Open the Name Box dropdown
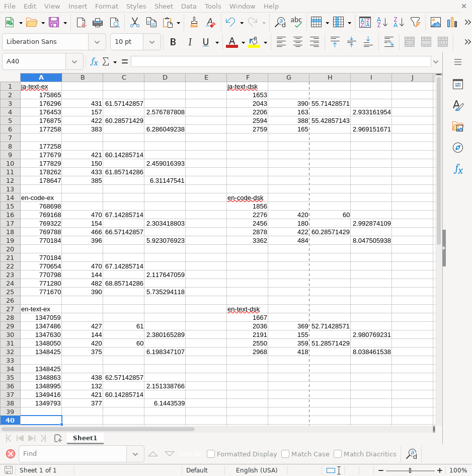Viewport: 472px width, 476px height. coord(74,61)
